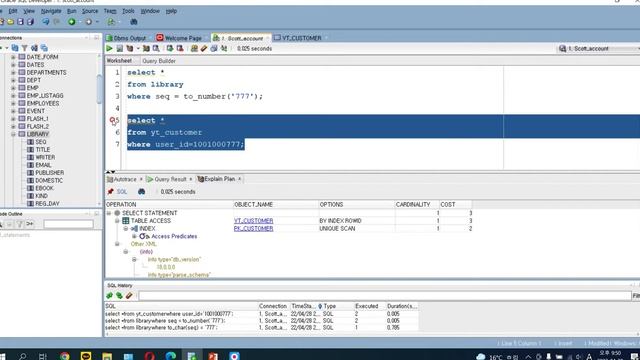The width and height of the screenshot is (640, 360).
Task: Click the SQL History icon in worksheet toolbar
Action: click(214, 49)
